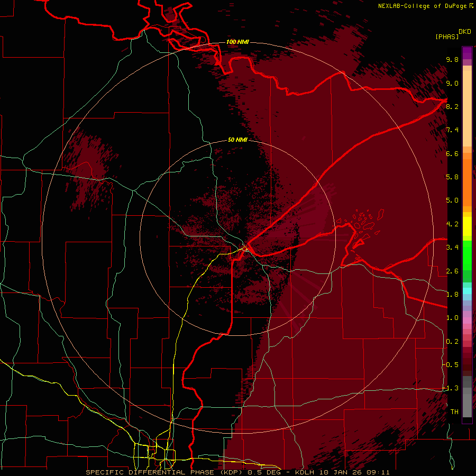Click the 5.0 legend value
Viewport: 476px width, 476px height.
click(x=452, y=200)
